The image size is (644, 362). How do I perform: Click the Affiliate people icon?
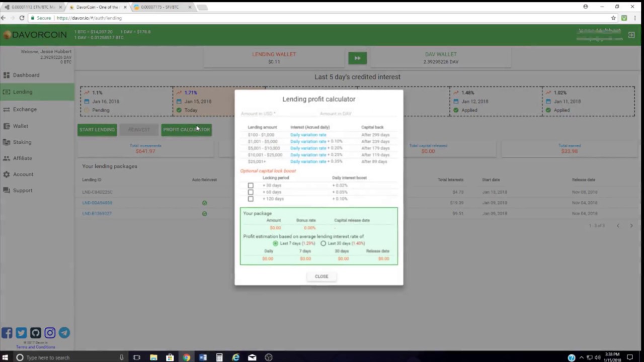click(x=7, y=158)
